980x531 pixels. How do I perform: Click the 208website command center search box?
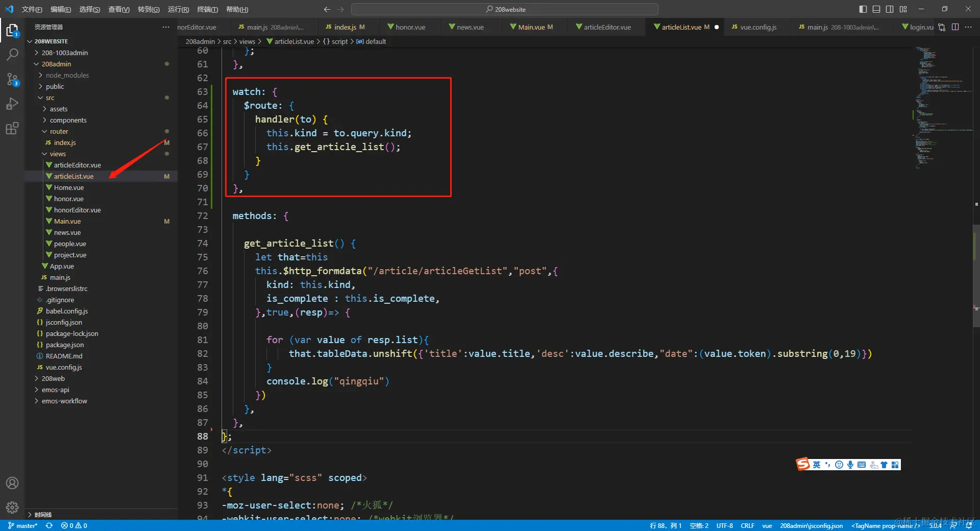pyautogui.click(x=505, y=9)
